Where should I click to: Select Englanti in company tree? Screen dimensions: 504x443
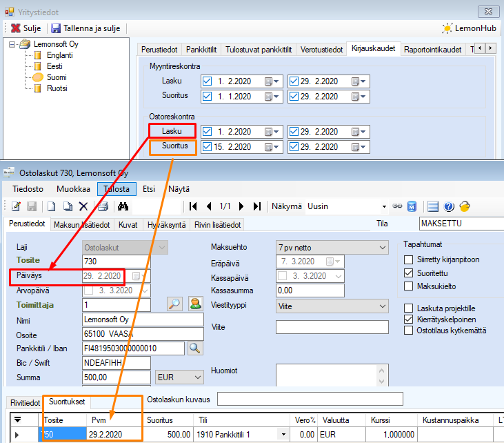60,55
